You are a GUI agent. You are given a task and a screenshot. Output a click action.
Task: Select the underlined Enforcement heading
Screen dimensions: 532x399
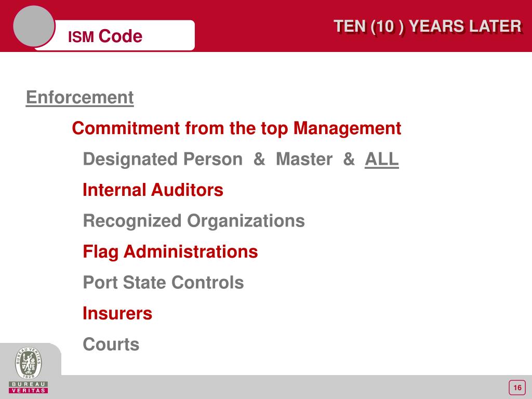[x=79, y=98]
